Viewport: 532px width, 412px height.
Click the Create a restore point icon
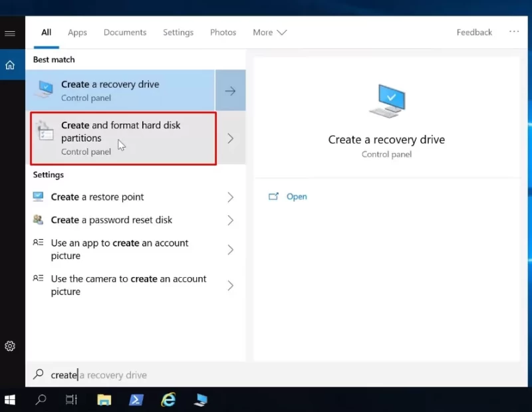click(x=38, y=197)
